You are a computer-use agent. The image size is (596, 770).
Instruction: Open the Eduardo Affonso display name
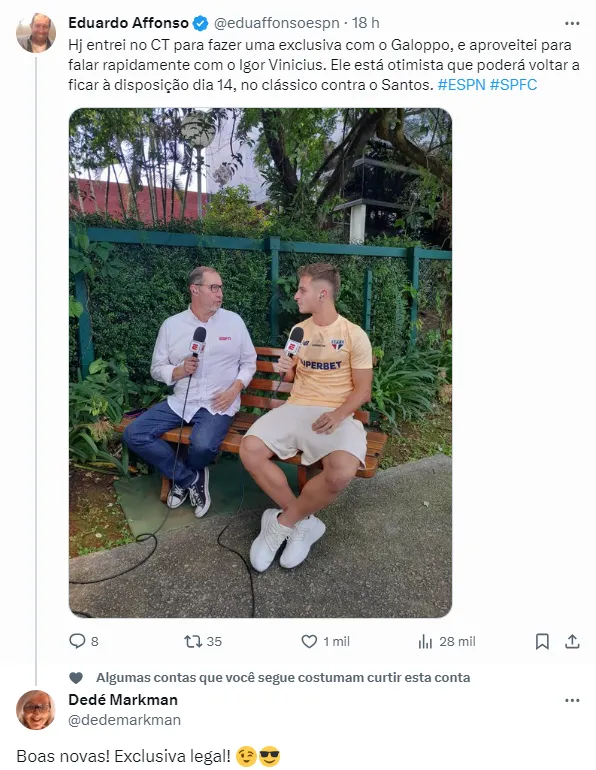(128, 23)
